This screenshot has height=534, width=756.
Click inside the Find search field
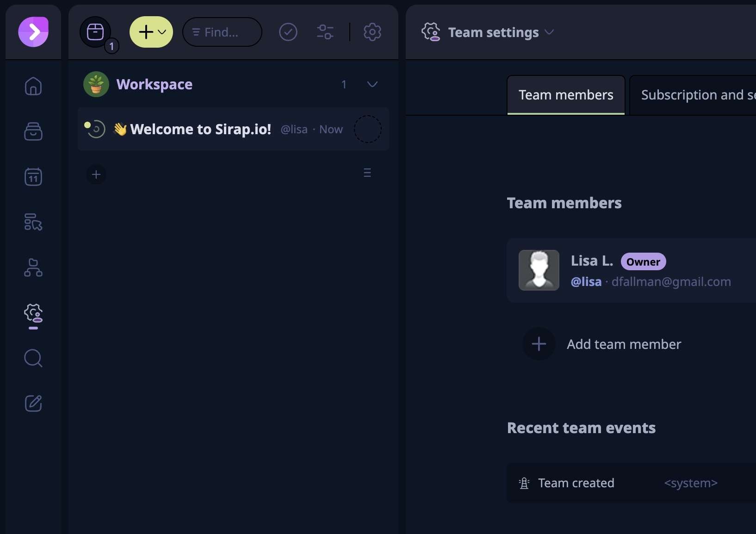pos(222,32)
